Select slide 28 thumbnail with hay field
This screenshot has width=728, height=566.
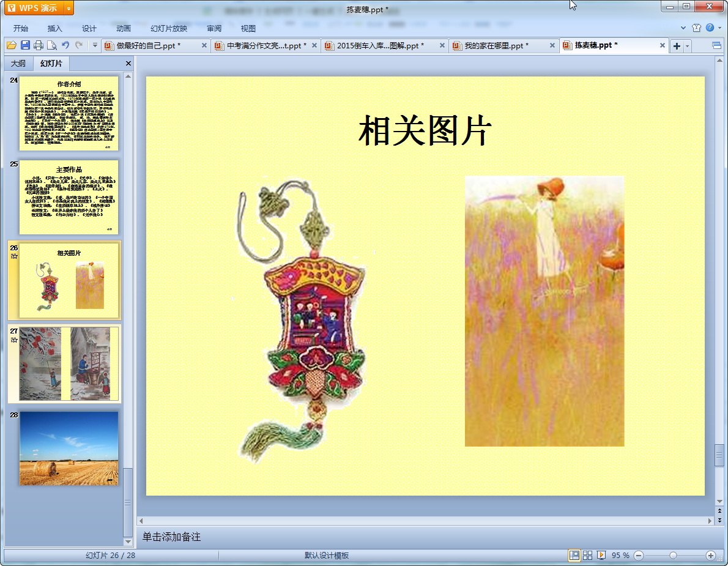coord(69,448)
